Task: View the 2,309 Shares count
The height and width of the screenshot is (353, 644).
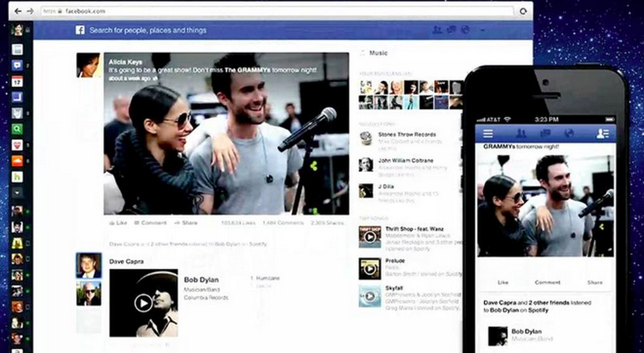Action: tap(327, 223)
